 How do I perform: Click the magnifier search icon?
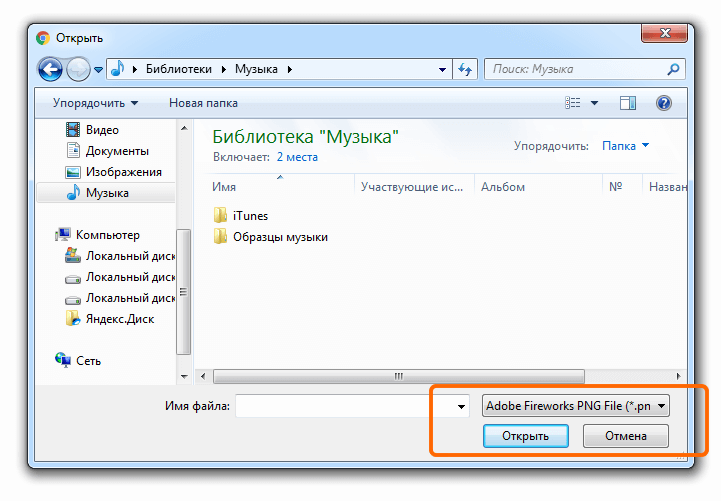click(673, 69)
